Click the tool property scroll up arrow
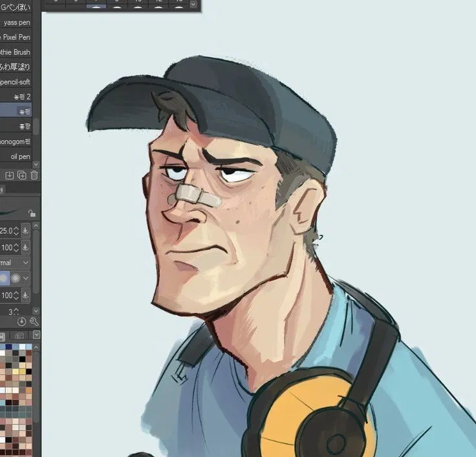This screenshot has height=457, width=476. point(36,226)
